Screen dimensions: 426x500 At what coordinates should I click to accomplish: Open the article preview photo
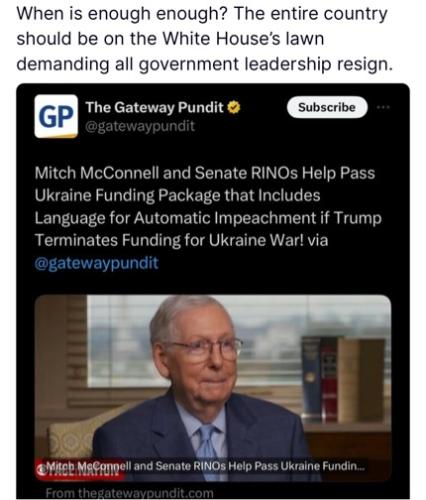213,388
